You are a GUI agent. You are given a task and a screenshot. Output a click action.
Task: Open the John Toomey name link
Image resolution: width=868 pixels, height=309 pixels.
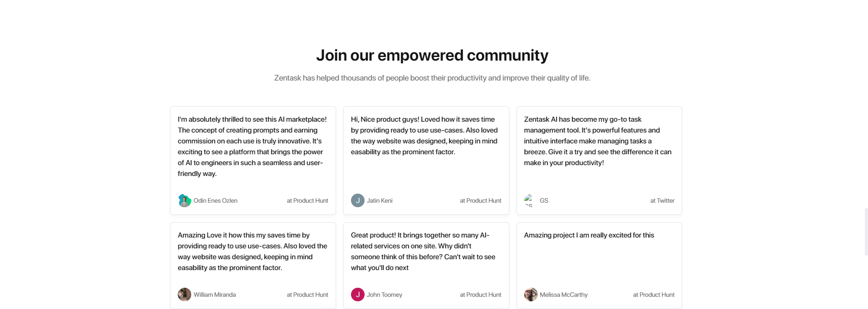coord(384,295)
